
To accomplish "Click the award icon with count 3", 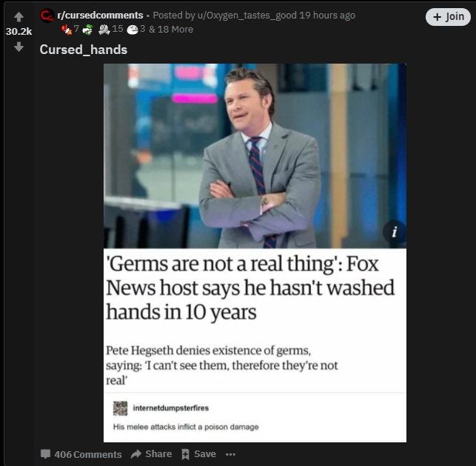I will (133, 30).
